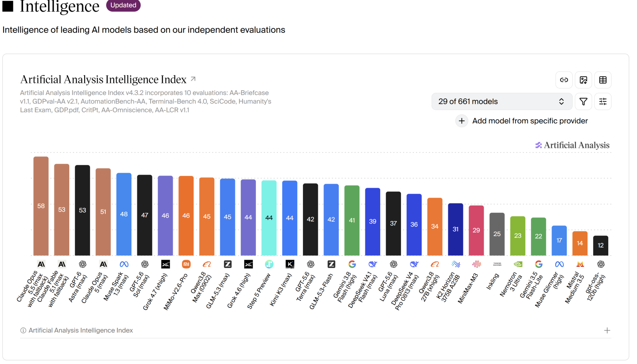Select the Claude Opus 5.5 bar scoring 58

click(41, 206)
